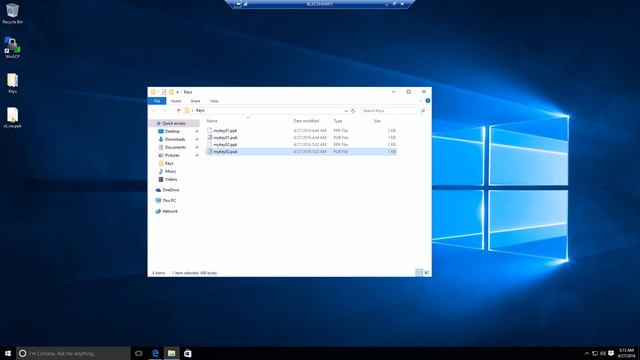Image resolution: width=640 pixels, height=360 pixels.
Task: Open Documents in the navigation pane
Action: click(x=175, y=147)
